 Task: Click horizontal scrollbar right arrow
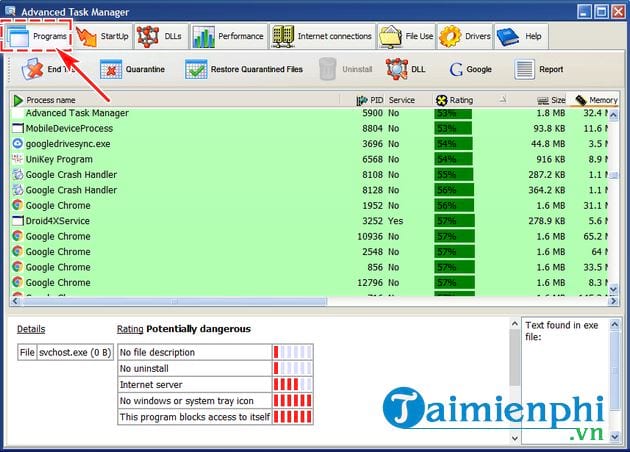613,301
